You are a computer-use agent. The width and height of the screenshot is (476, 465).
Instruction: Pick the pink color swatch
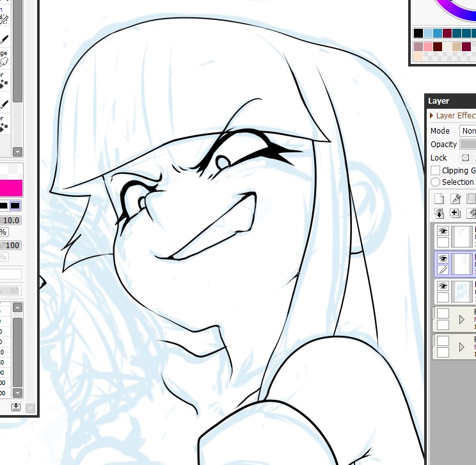pyautogui.click(x=428, y=47)
